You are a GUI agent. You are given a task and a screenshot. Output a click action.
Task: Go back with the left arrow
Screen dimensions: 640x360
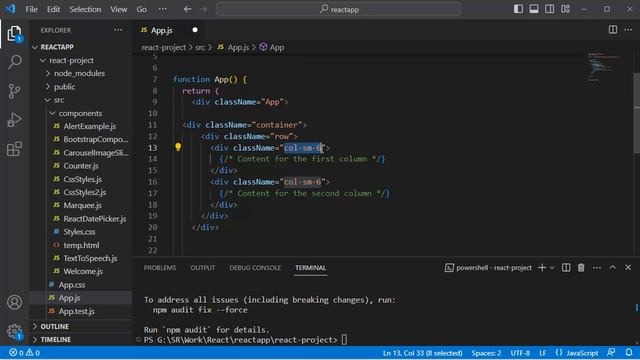click(187, 9)
